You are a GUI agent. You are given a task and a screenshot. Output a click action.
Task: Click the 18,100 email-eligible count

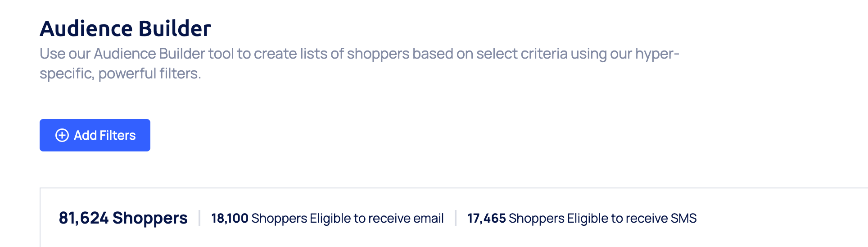click(230, 218)
